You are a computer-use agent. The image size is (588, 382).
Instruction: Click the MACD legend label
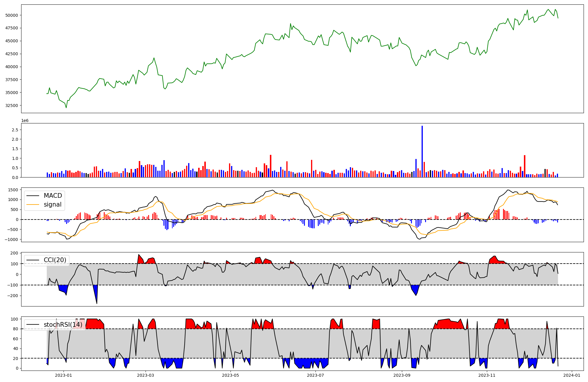click(x=53, y=196)
